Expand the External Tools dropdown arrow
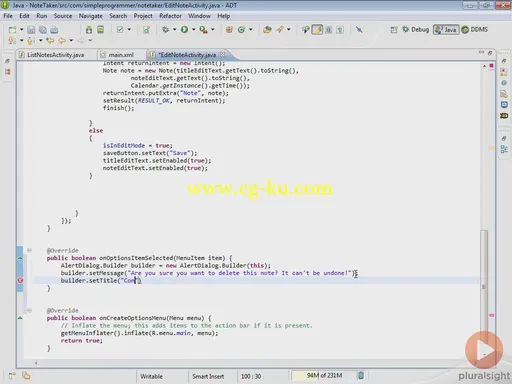Image resolution: width=512 pixels, height=384 pixels. click(x=213, y=30)
